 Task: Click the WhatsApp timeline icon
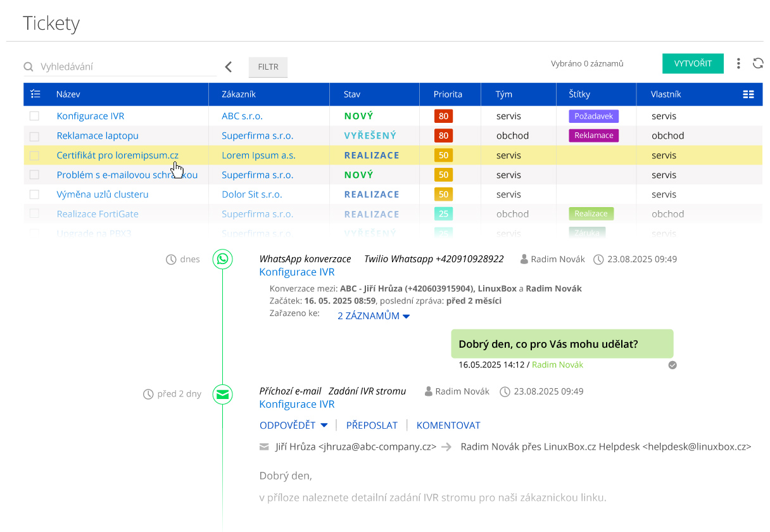(222, 259)
